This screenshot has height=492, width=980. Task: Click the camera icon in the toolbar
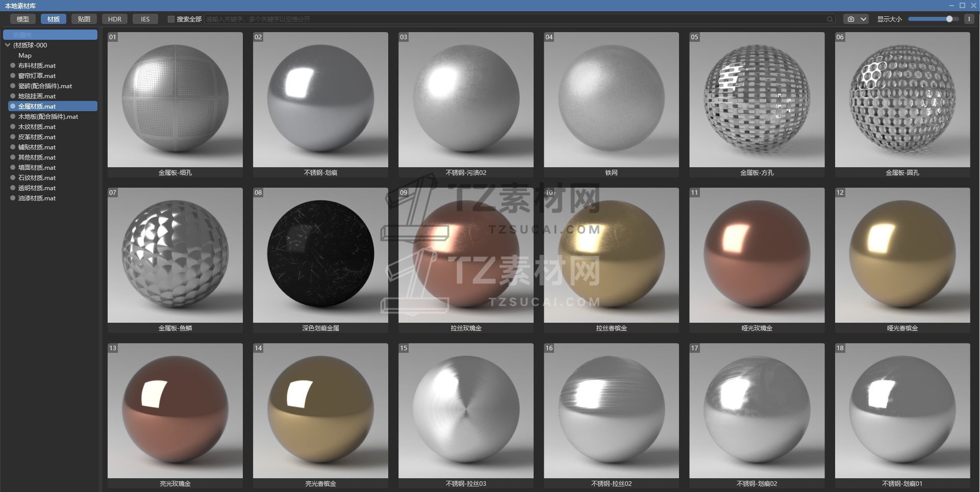click(850, 19)
